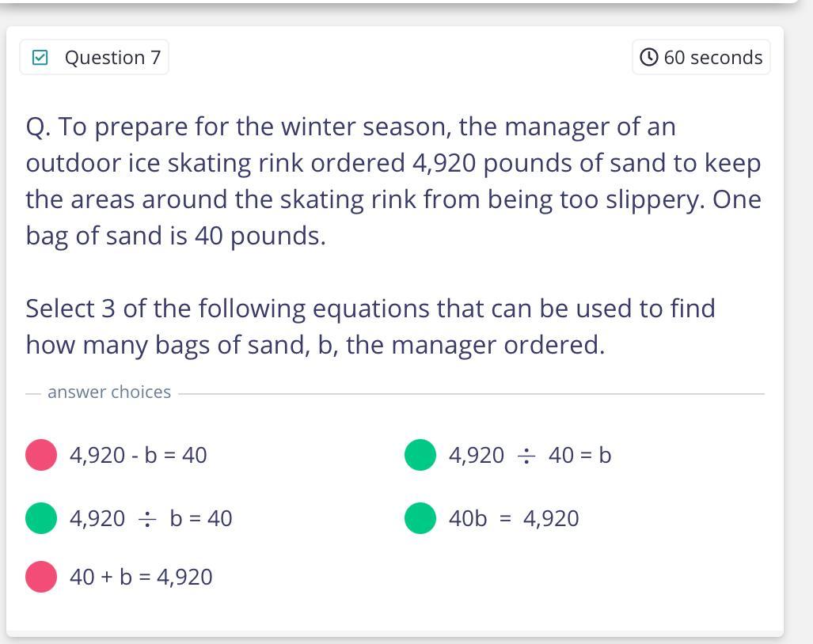Click the clock icon next to 60 seconds
Screen dimensions: 813x644
pyautogui.click(x=648, y=58)
